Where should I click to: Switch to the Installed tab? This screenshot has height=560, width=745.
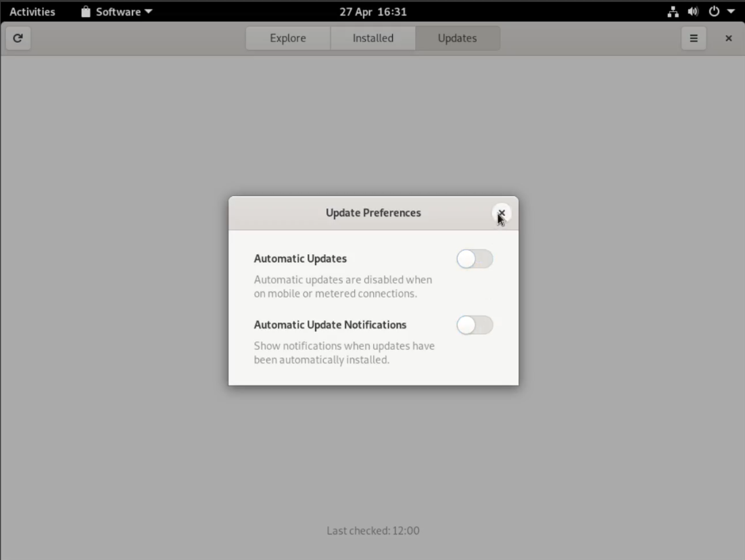pyautogui.click(x=372, y=39)
